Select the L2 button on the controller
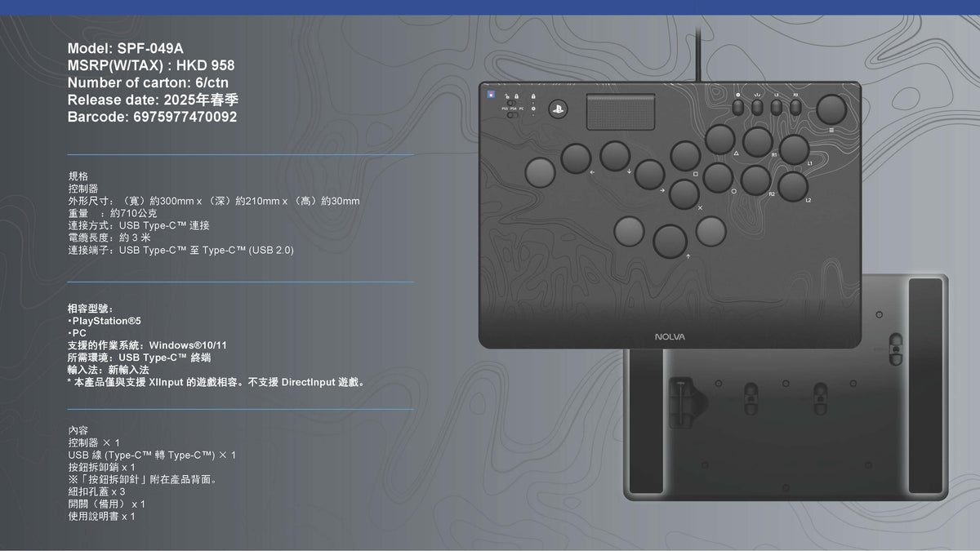The height and width of the screenshot is (551, 980). coord(793,187)
